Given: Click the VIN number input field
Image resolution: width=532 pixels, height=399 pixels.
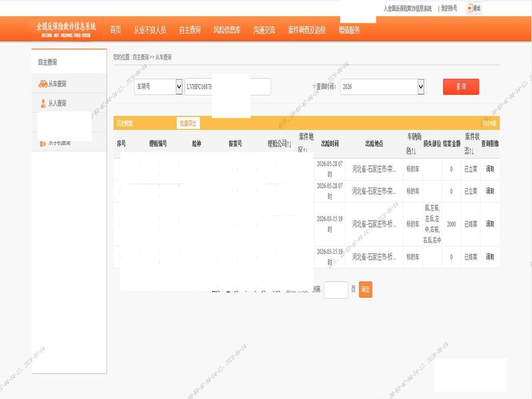Looking at the screenshot, I should (x=227, y=87).
